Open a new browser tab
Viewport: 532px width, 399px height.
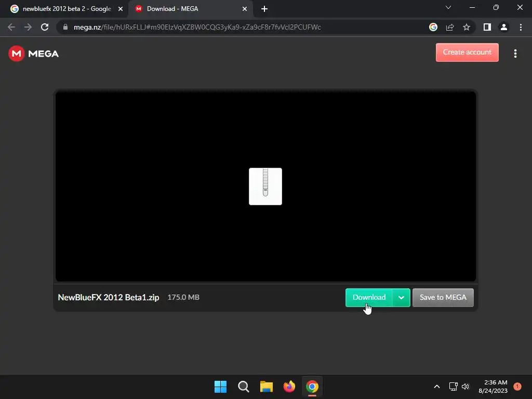coord(264,9)
